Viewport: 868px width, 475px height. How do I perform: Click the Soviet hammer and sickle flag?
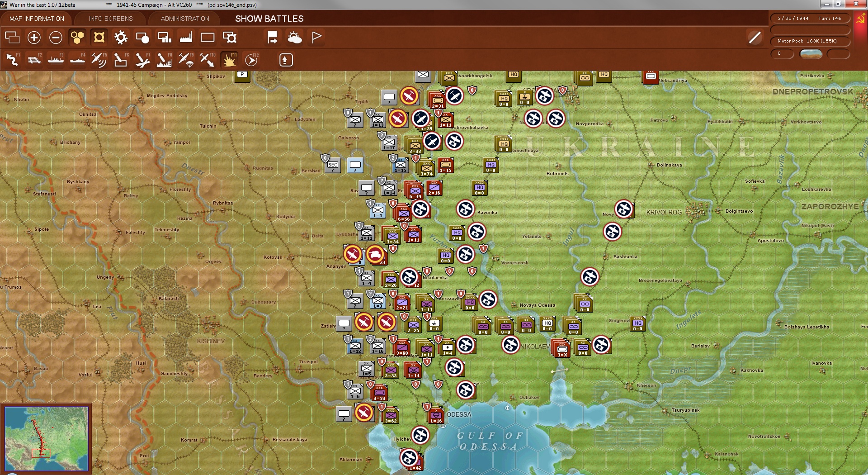[860, 19]
